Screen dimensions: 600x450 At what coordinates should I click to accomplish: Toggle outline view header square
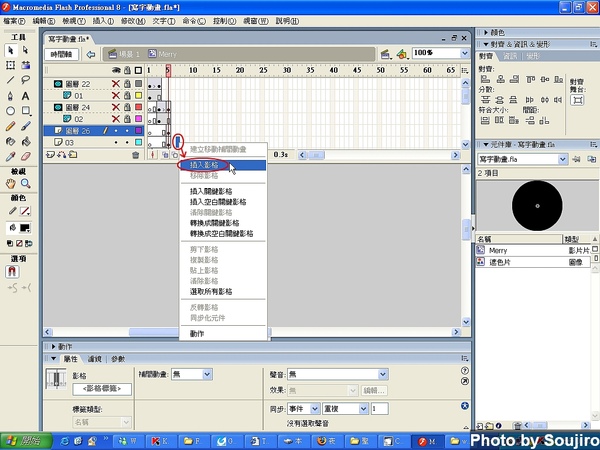(x=139, y=70)
